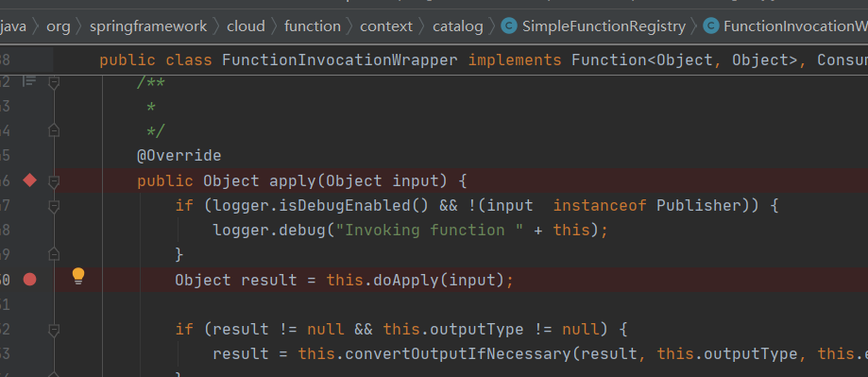Viewport: 868px width, 377px height.
Task: Open the yellow lightbulb quick-fix menu
Action: (x=78, y=276)
